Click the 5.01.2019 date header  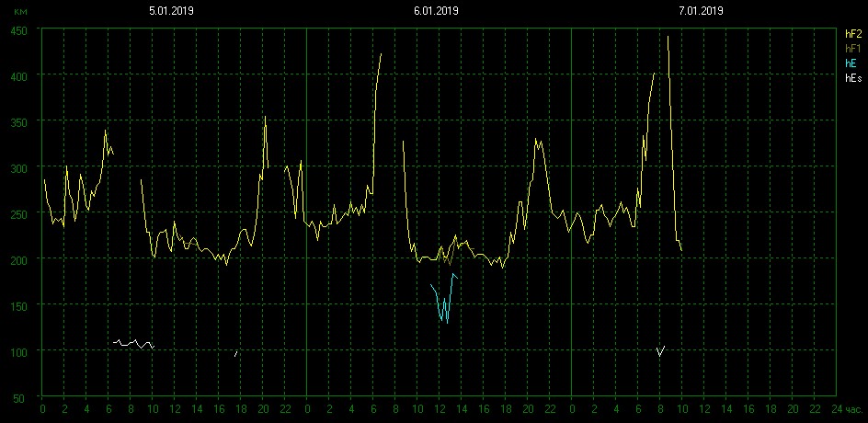[171, 11]
